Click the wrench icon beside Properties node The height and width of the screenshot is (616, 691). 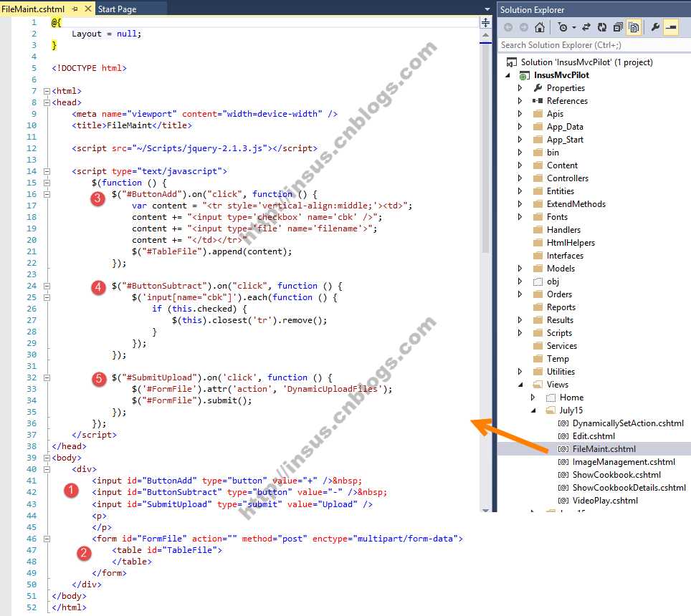pyautogui.click(x=538, y=88)
